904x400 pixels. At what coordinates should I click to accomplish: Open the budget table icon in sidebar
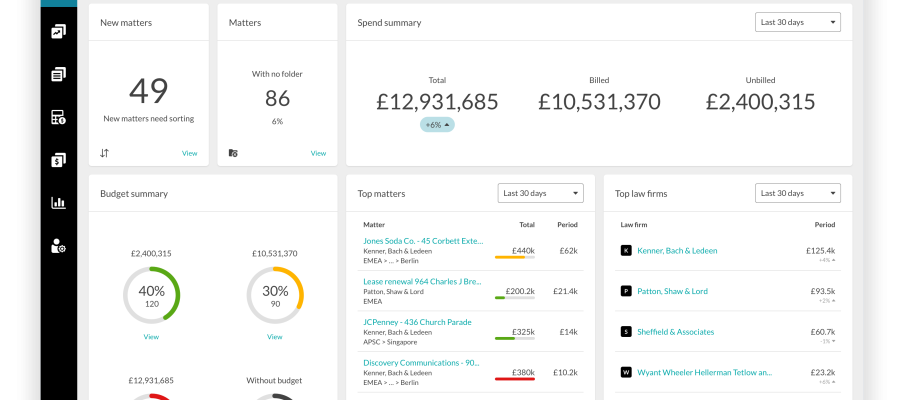[x=58, y=117]
